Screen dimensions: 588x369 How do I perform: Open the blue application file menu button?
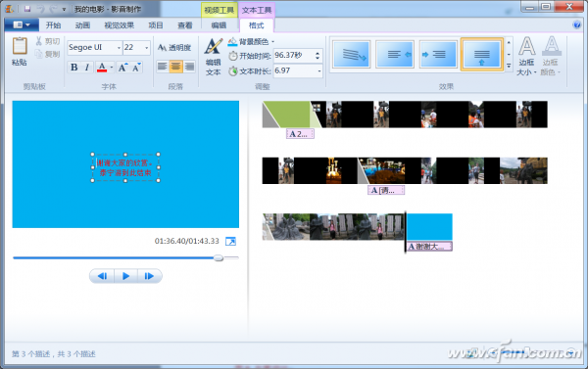point(22,25)
